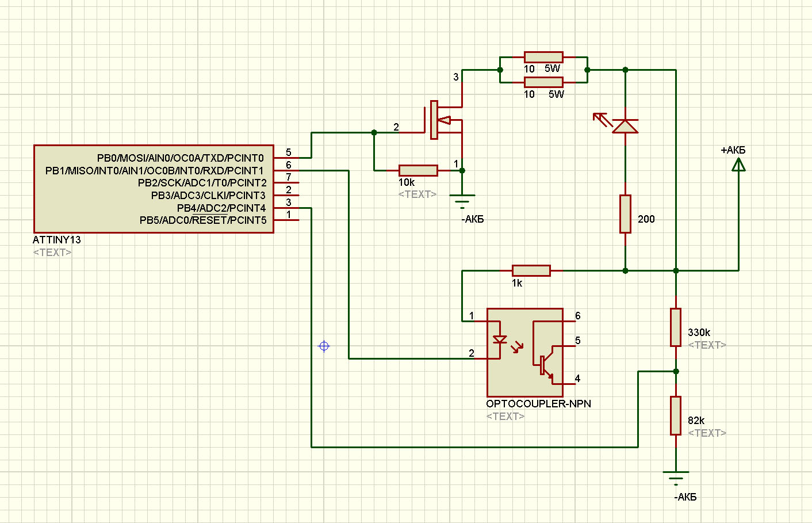Select the ATTINY13 microcontroller body
Viewport: 812px width, 523px height.
coord(154,189)
